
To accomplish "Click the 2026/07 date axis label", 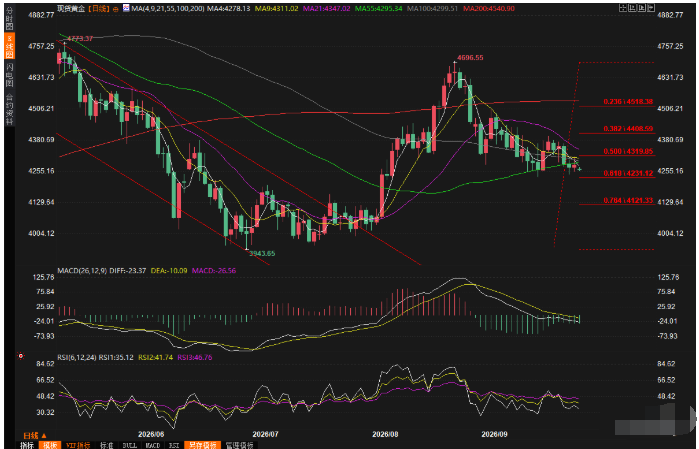I will tap(266, 434).
